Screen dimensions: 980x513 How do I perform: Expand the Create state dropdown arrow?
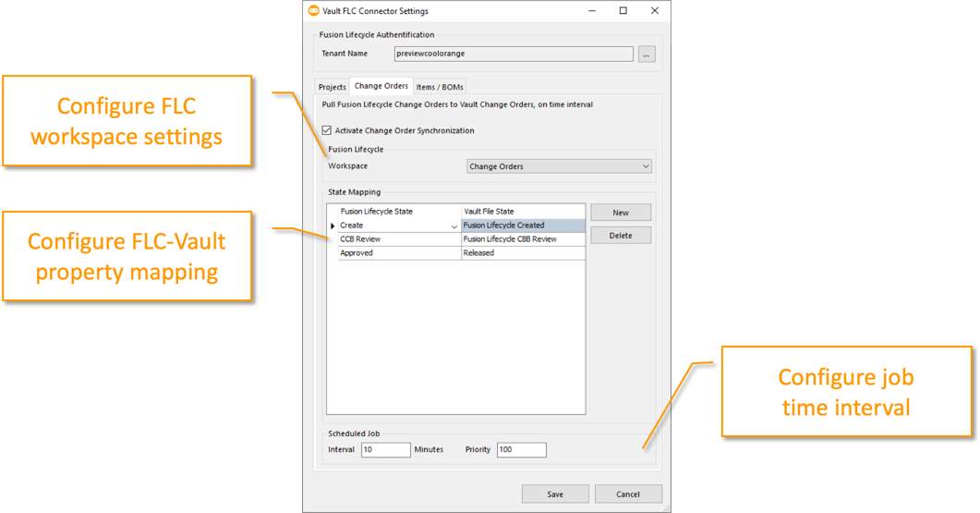[x=454, y=226]
